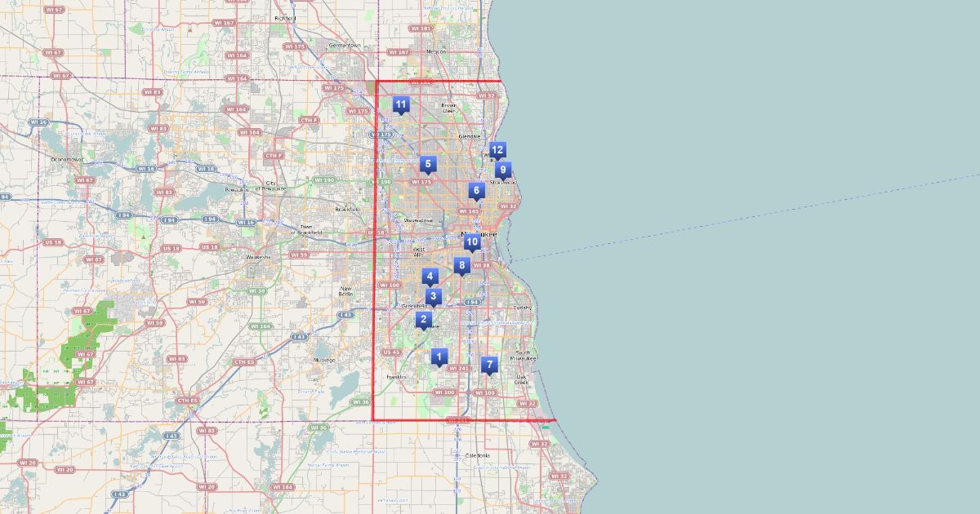Click the Caledonia label
The height and width of the screenshot is (514, 980).
(x=477, y=455)
